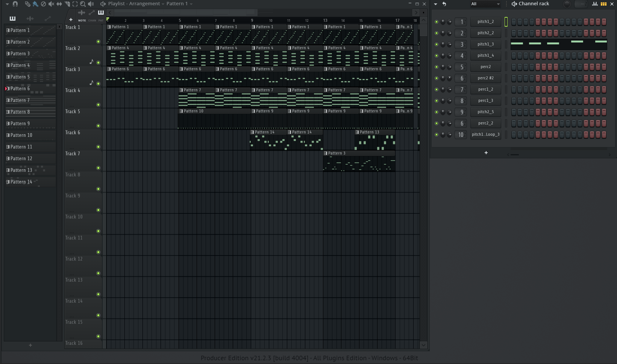Toggle the step sequencer view icon
The width and height of the screenshot is (617, 364).
[x=603, y=4]
